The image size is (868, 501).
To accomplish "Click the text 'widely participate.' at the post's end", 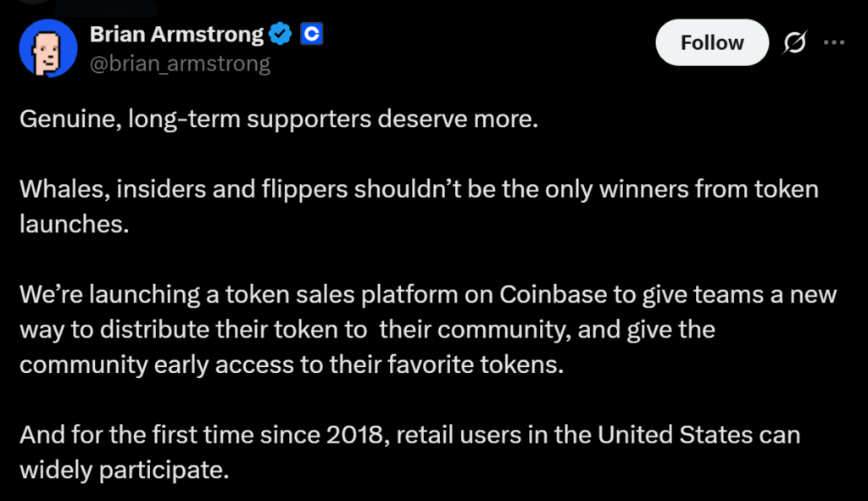I will [x=125, y=469].
